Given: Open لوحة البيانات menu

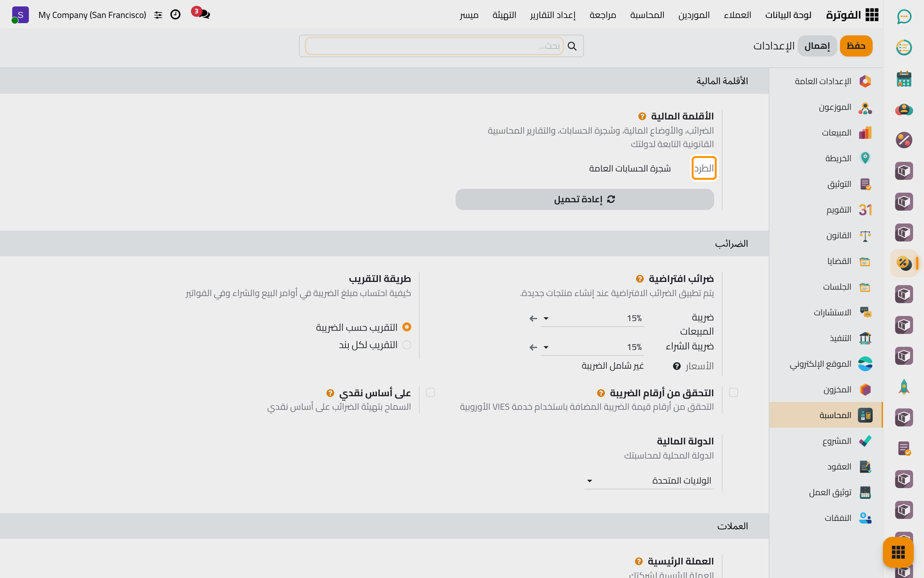Looking at the screenshot, I should click(x=788, y=15).
